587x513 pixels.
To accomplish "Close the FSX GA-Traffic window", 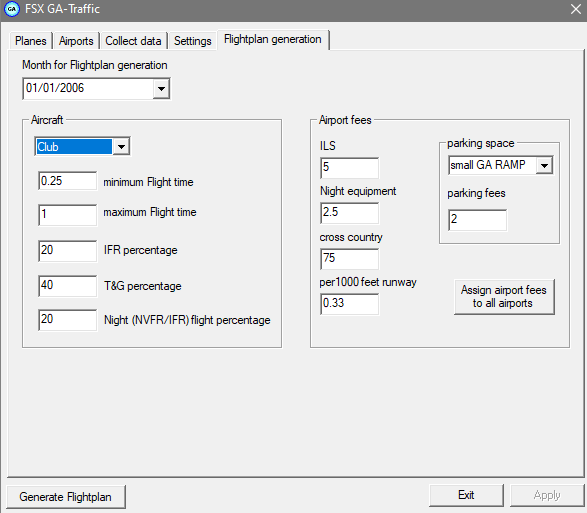I will tap(576, 9).
